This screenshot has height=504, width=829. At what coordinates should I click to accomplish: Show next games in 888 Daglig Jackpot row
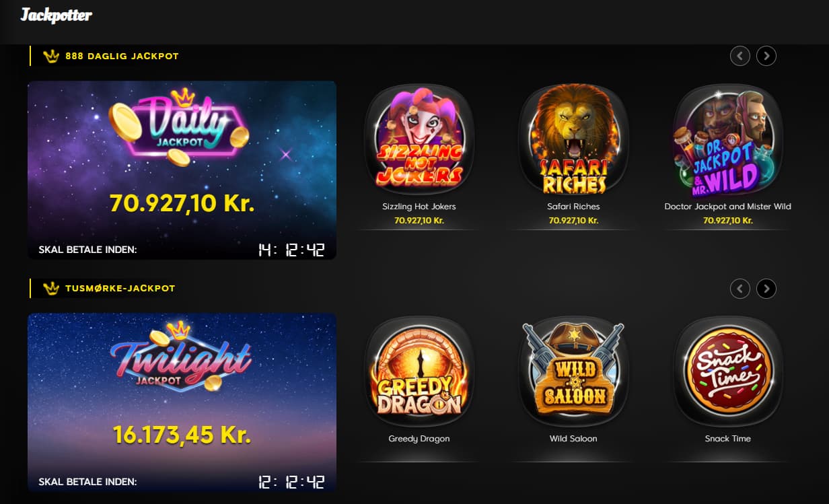tap(766, 56)
